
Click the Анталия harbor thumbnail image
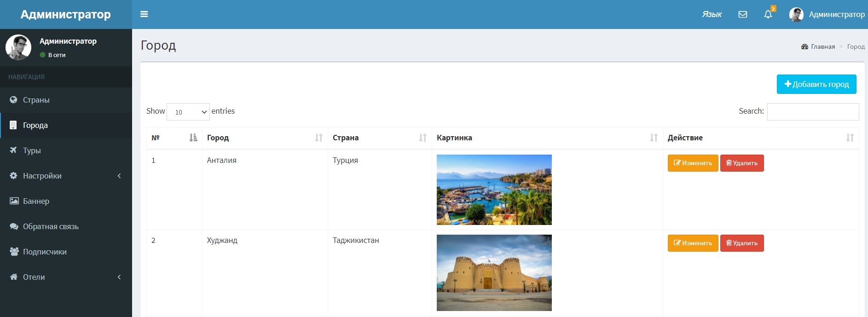click(494, 190)
